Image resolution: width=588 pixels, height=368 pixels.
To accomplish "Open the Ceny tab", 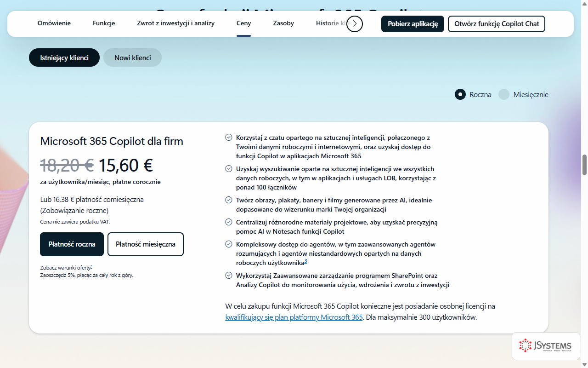I will click(243, 23).
